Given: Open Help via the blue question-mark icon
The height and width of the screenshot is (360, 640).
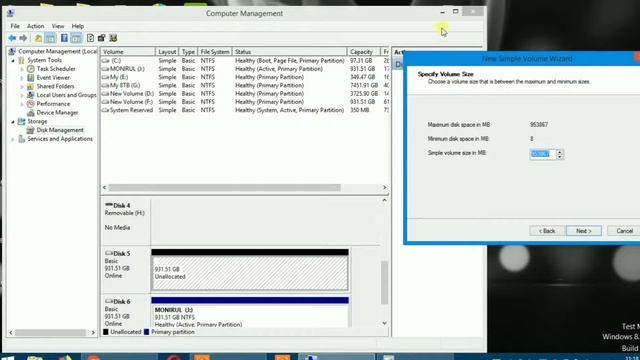Looking at the screenshot, I should coord(64,38).
